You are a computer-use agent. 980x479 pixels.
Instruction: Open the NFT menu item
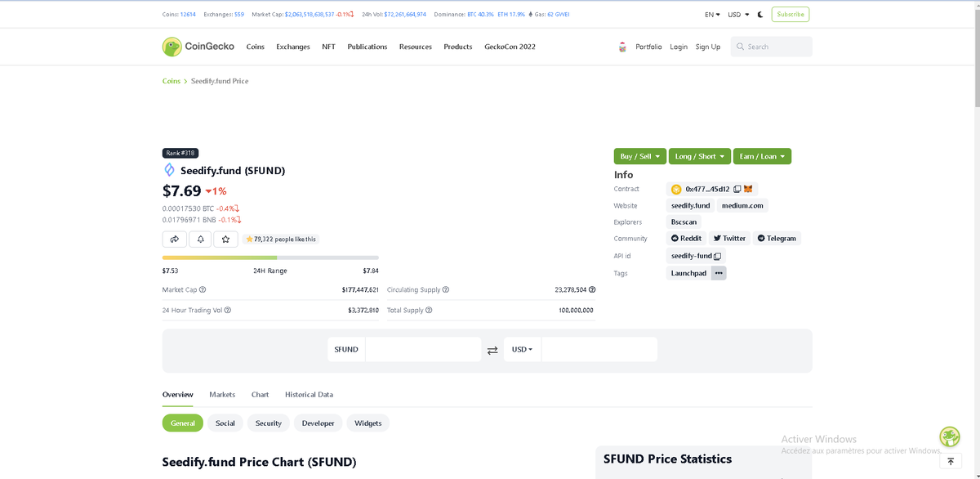(x=328, y=47)
